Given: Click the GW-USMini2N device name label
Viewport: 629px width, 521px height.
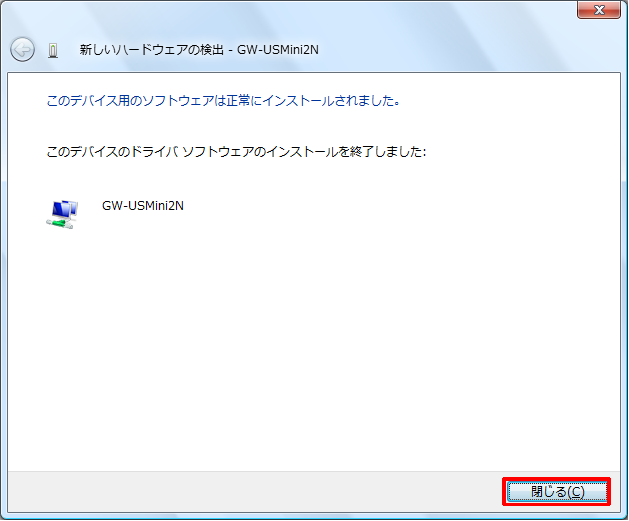Looking at the screenshot, I should coord(143,205).
